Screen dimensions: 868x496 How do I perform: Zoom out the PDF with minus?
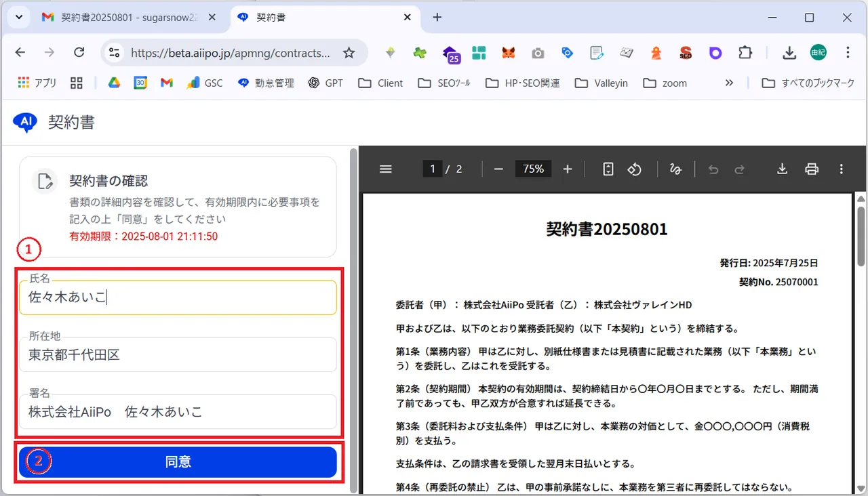[x=498, y=169]
